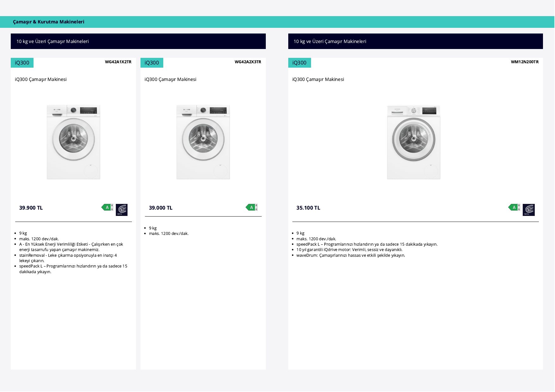The width and height of the screenshot is (555, 392).
Task: Click the energy class A label for WM12N200TR
Action: coord(514,207)
